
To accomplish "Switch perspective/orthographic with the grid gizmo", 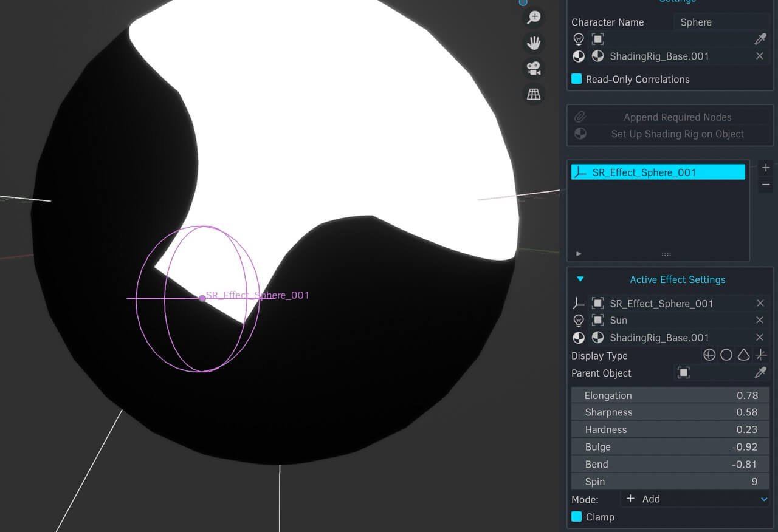I will (x=534, y=94).
